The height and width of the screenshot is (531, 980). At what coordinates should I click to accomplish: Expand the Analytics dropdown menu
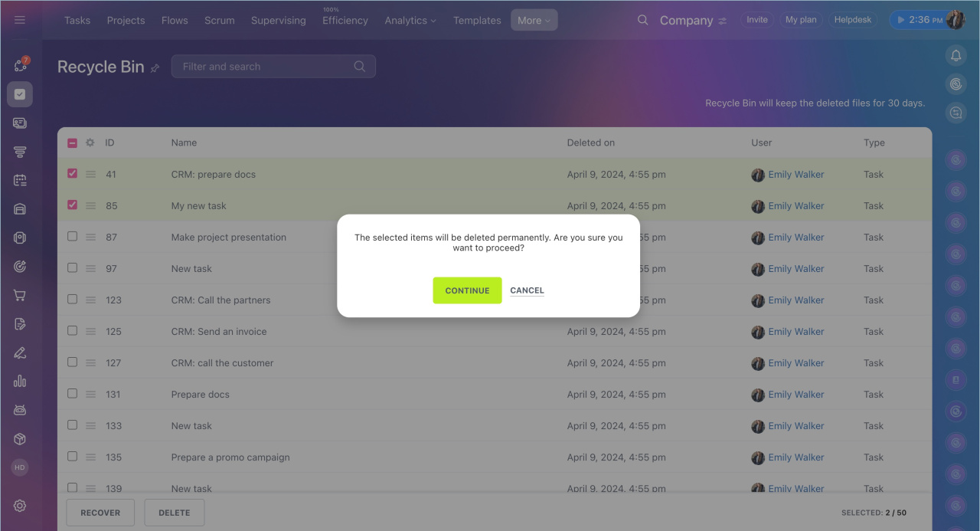pyautogui.click(x=410, y=21)
